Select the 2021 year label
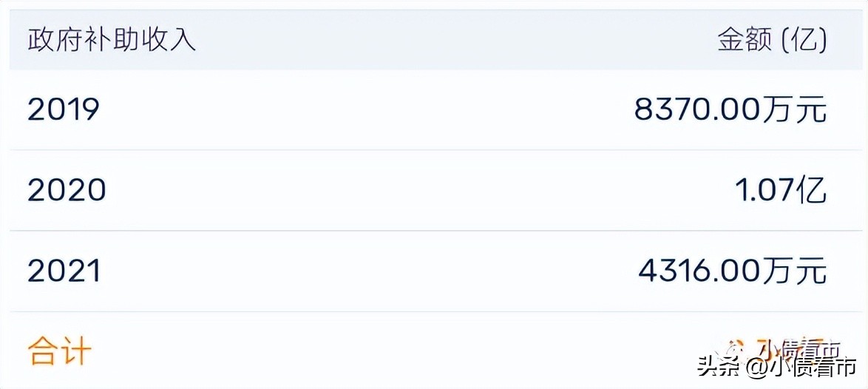 click(64, 271)
